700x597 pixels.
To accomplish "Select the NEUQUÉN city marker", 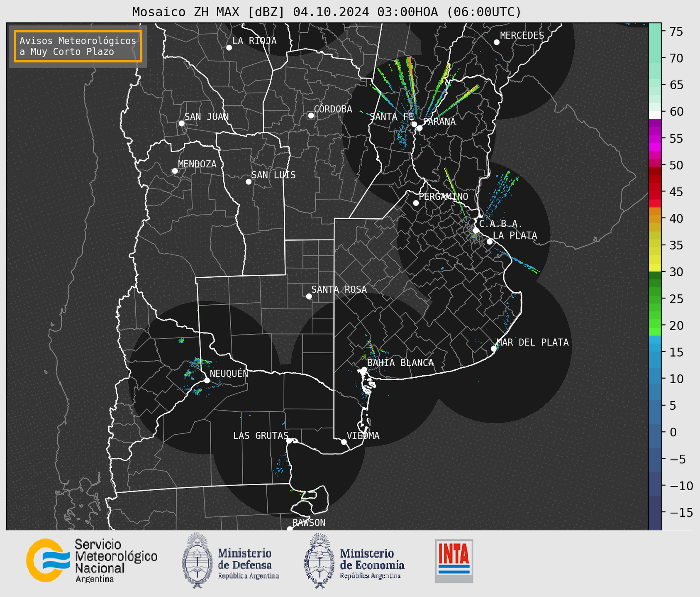I will coord(207,380).
